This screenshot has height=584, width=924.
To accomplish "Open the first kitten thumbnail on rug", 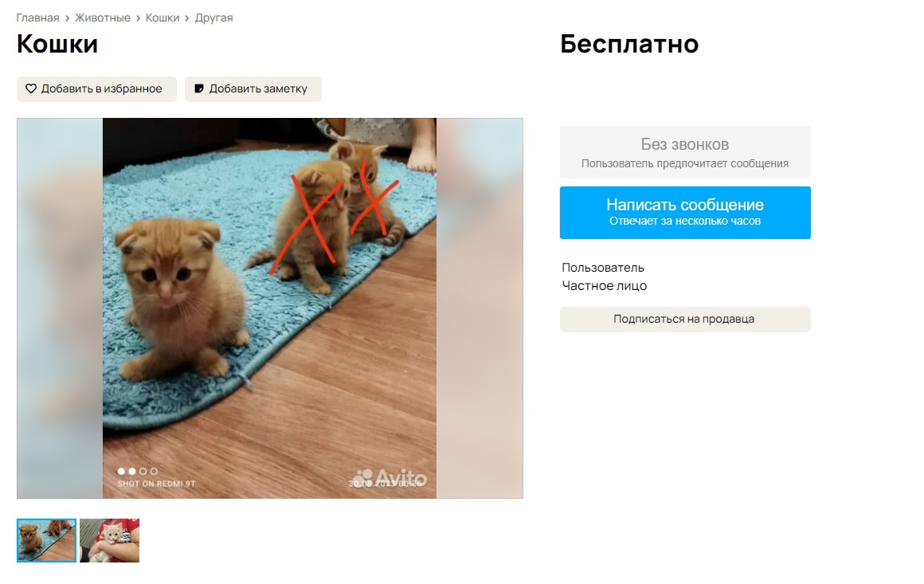I will 46,540.
